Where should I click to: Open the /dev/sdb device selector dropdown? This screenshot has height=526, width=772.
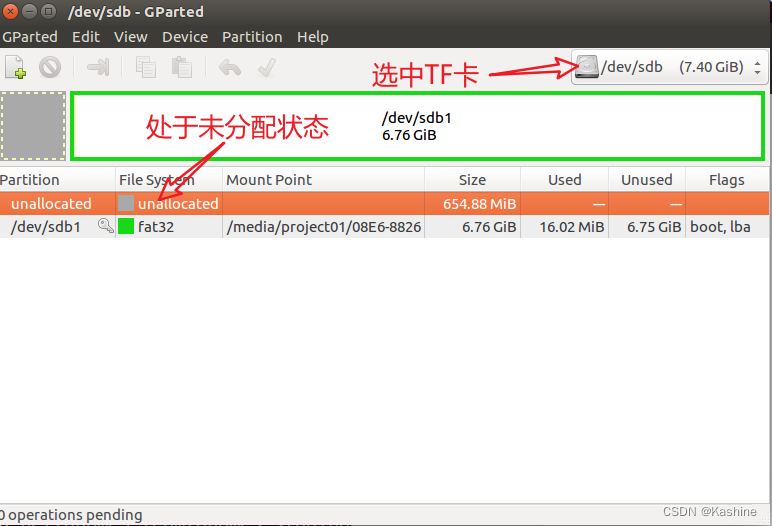coord(668,67)
